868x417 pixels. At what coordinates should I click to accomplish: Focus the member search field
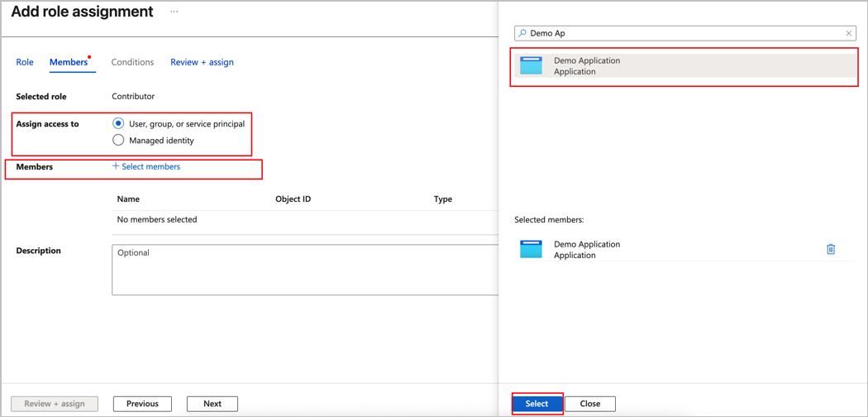[684, 33]
